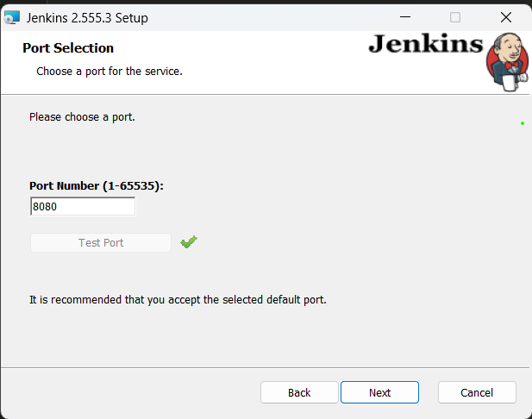This screenshot has height=419, width=532.
Task: Cancel the Jenkins setup
Action: [477, 392]
